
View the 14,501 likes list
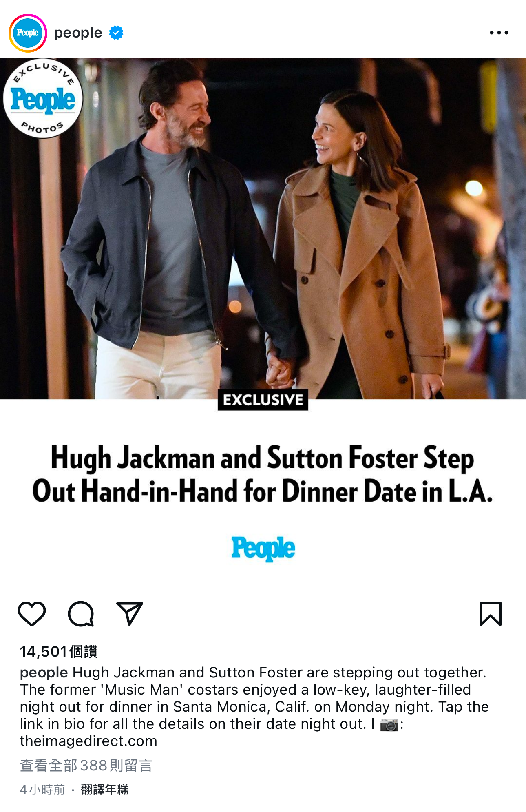pos(59,651)
